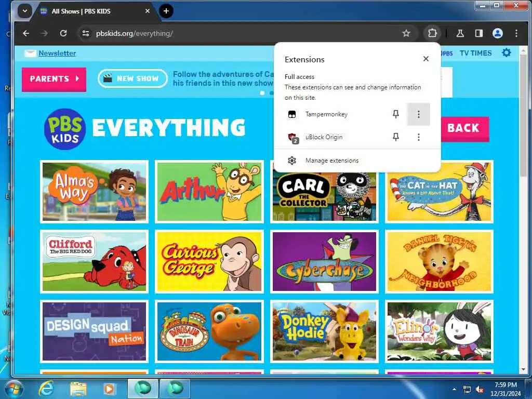
Task: Open PBS KIDS site settings gear
Action: (506, 52)
